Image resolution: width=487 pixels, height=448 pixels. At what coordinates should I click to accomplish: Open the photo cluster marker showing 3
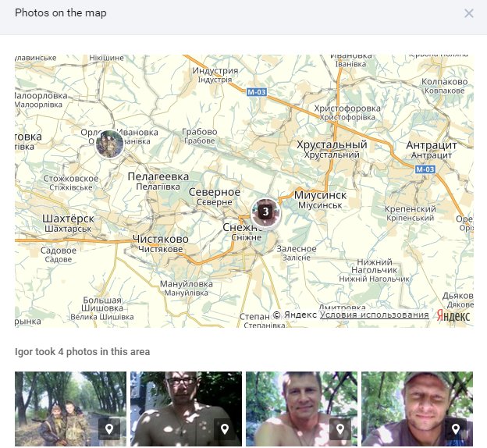click(x=265, y=213)
